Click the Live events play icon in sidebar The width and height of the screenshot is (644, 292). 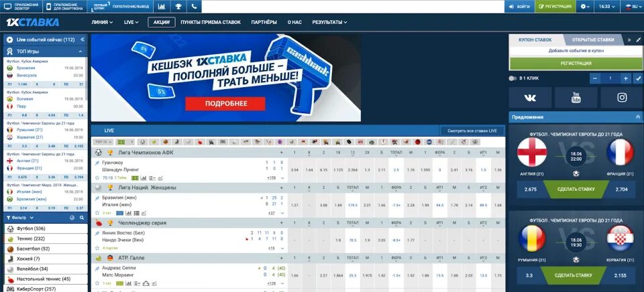point(9,40)
